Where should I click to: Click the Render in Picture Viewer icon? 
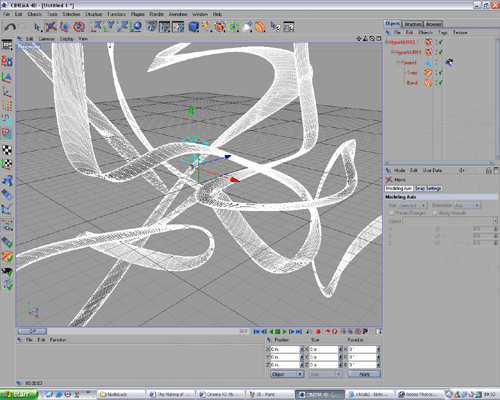tap(164, 27)
